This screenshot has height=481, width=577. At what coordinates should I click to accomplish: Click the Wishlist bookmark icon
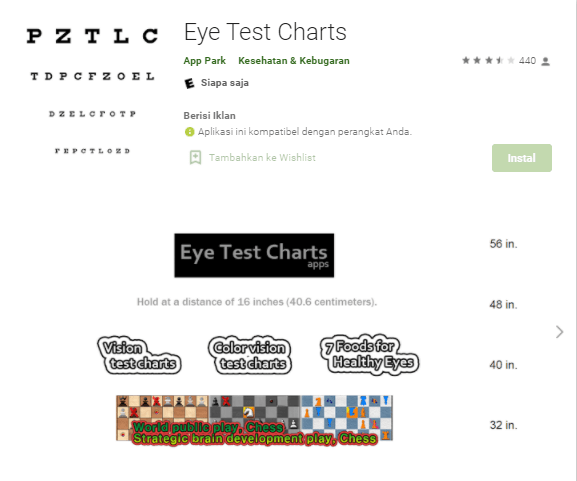pyautogui.click(x=195, y=158)
